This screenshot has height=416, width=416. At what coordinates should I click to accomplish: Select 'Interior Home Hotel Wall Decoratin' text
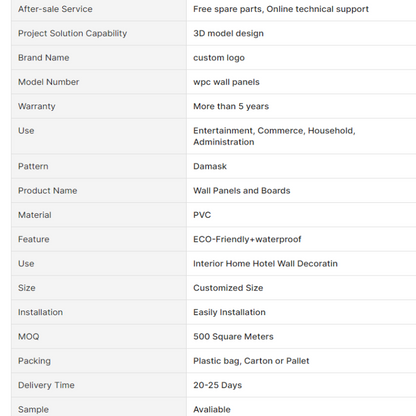pyautogui.click(x=265, y=264)
